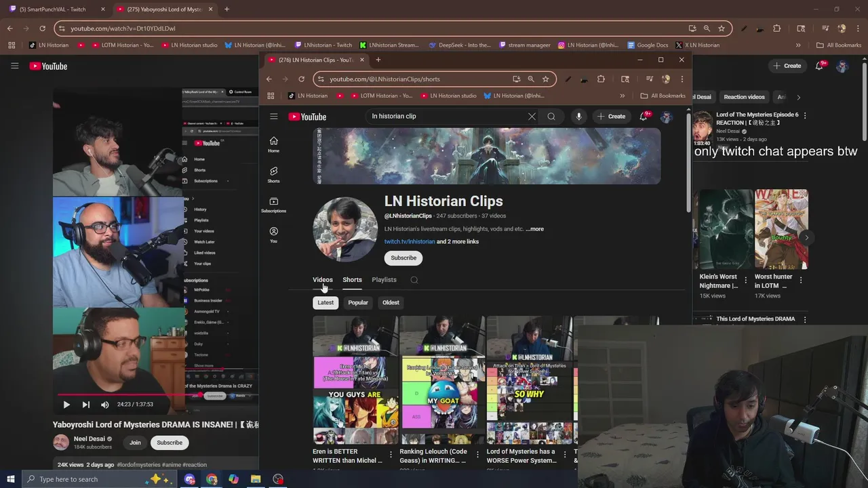Click the Home icon in YouTube mini sidebar

coord(273,144)
